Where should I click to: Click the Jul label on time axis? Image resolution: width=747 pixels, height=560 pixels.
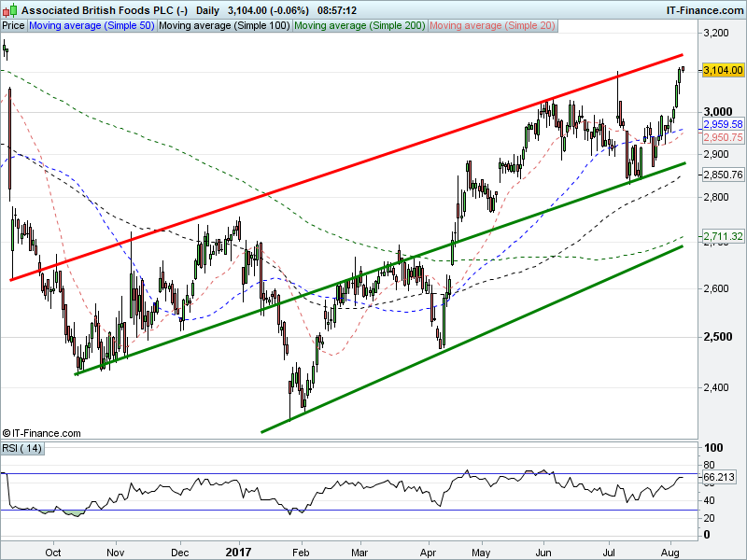pyautogui.click(x=609, y=553)
